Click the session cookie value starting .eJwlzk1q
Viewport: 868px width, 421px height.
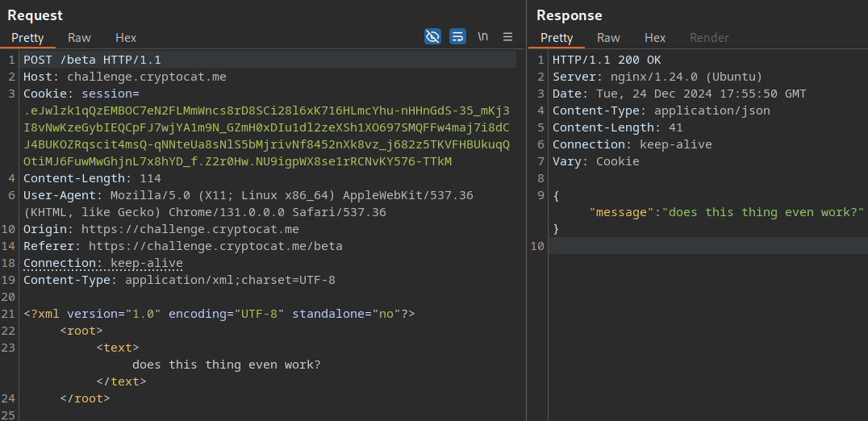266,136
